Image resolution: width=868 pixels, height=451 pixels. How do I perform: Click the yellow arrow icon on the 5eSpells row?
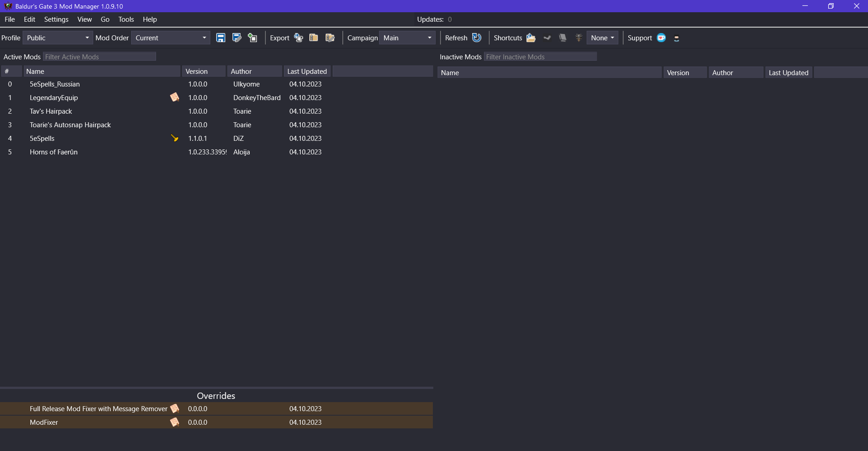pyautogui.click(x=175, y=138)
